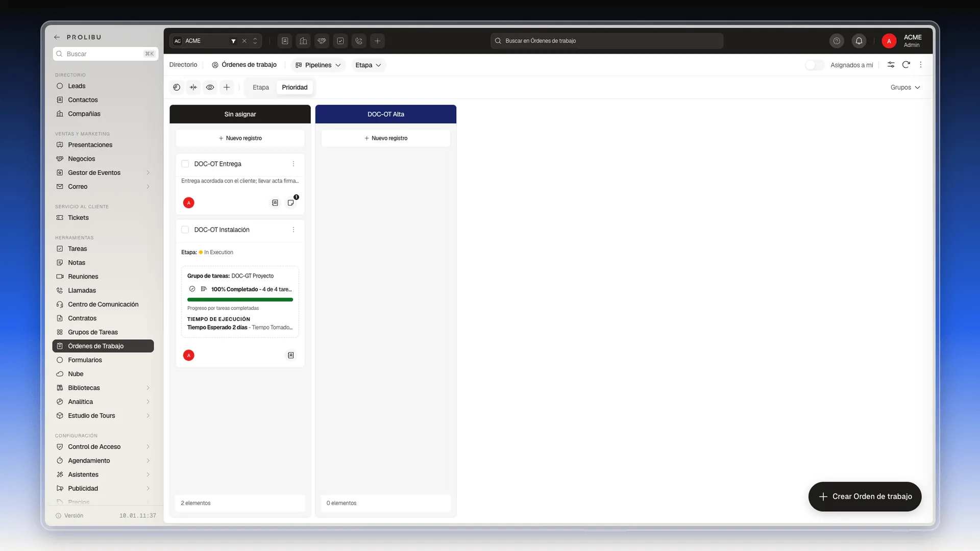The image size is (980, 551).
Task: Click the refresh icon in toolbar
Action: pyautogui.click(x=906, y=65)
